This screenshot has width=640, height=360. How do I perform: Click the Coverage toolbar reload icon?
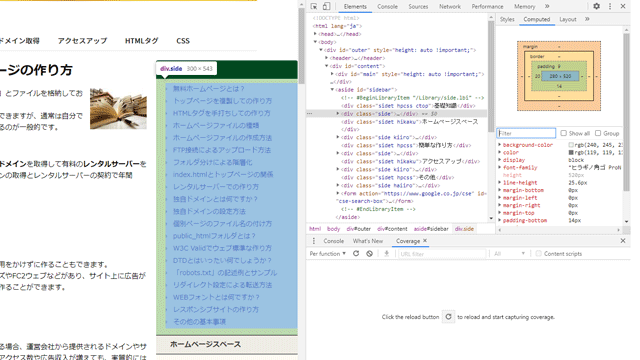356,253
